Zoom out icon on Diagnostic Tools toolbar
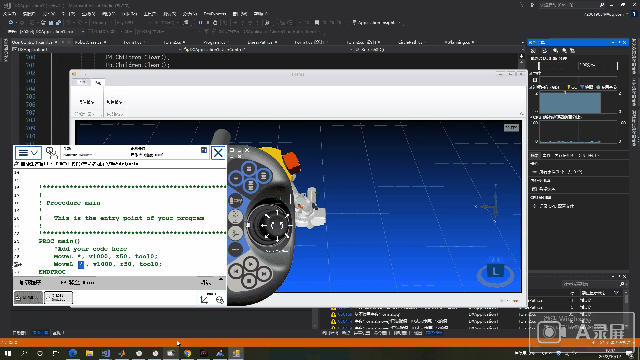 564,51
